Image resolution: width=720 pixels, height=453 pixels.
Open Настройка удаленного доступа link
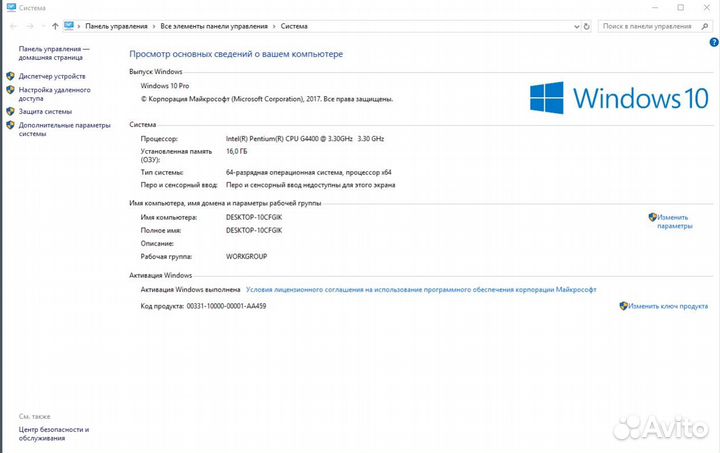click(x=54, y=94)
